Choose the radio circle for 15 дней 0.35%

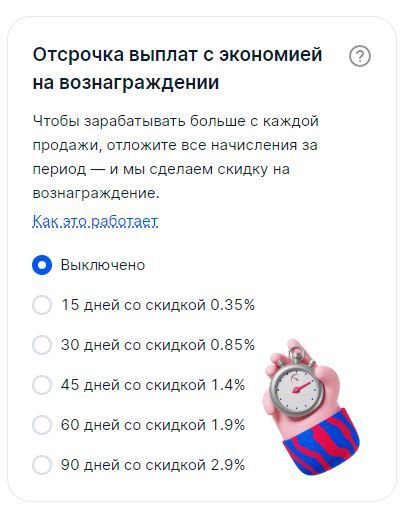(42, 305)
